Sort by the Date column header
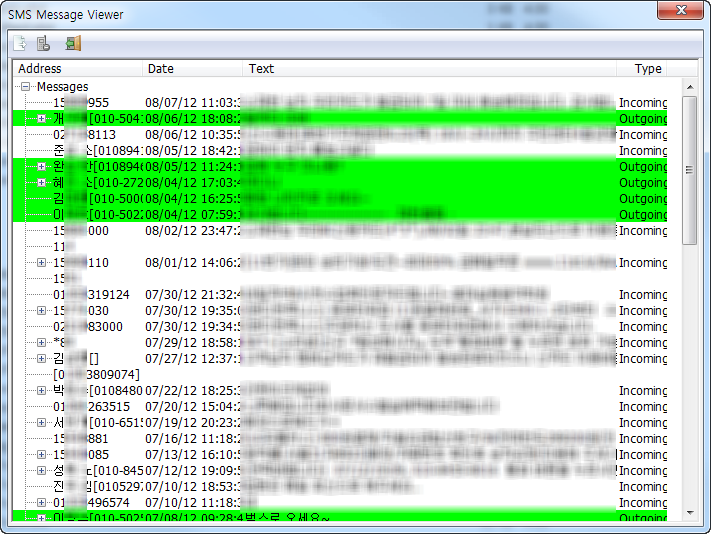This screenshot has width=711, height=534. point(193,68)
